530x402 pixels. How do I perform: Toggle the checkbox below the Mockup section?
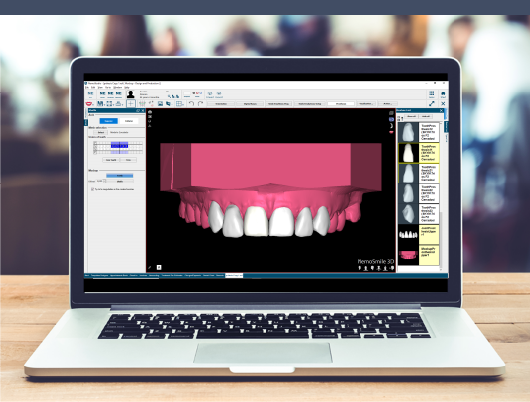(x=92, y=189)
